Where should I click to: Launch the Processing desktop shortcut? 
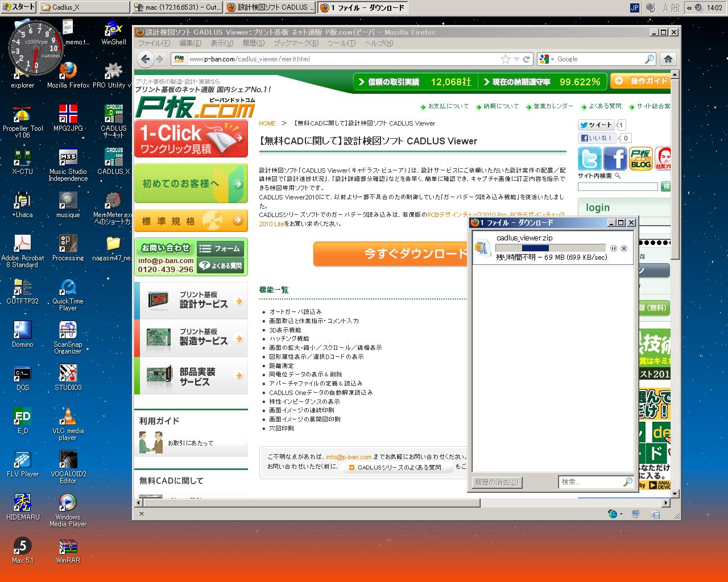pyautogui.click(x=68, y=248)
